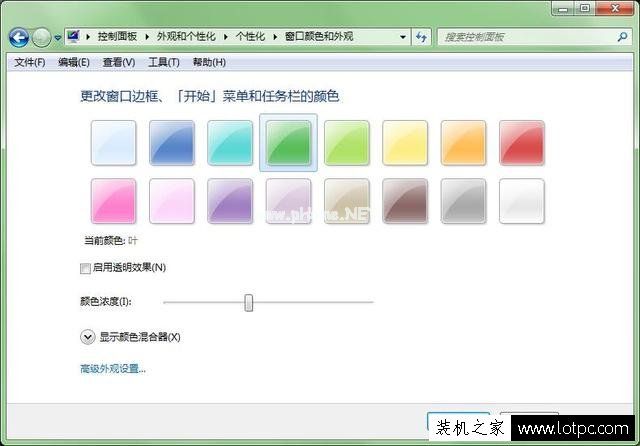Select the blue color swatch
Viewport: 640px width, 446px height.
(x=172, y=142)
